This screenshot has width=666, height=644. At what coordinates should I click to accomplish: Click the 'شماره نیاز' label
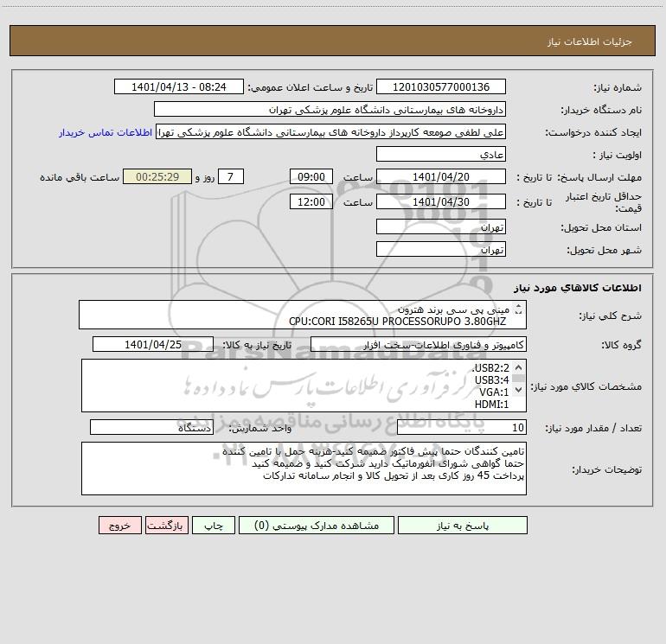point(618,88)
